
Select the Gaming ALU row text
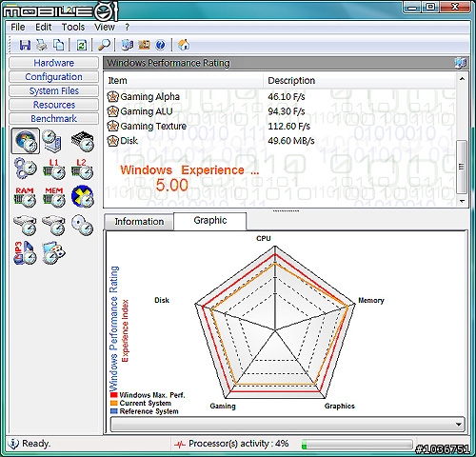pos(147,111)
